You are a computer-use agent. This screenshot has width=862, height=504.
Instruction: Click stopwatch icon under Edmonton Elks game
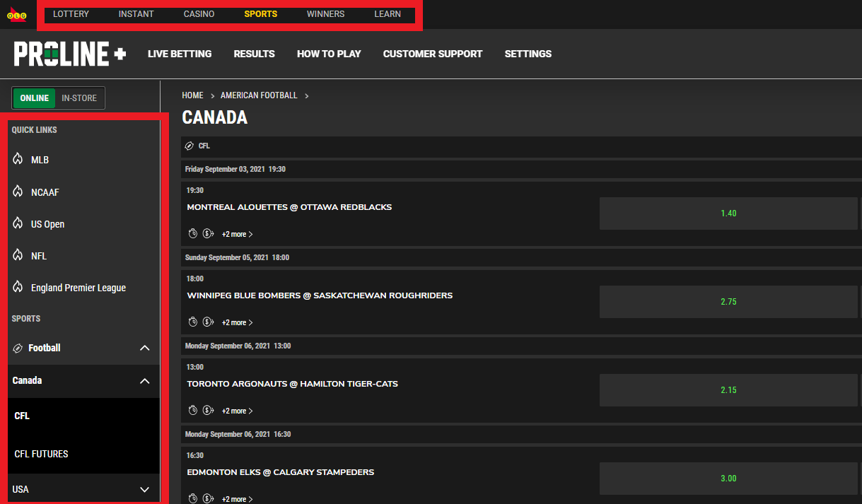(x=192, y=498)
